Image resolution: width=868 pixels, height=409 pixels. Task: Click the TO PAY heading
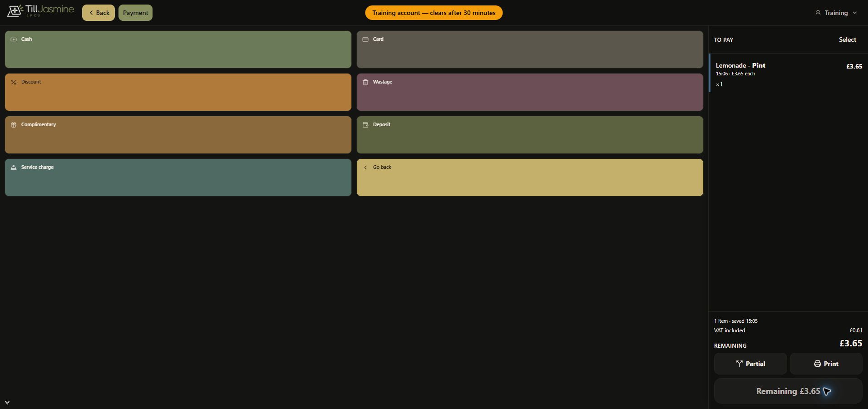coord(724,40)
